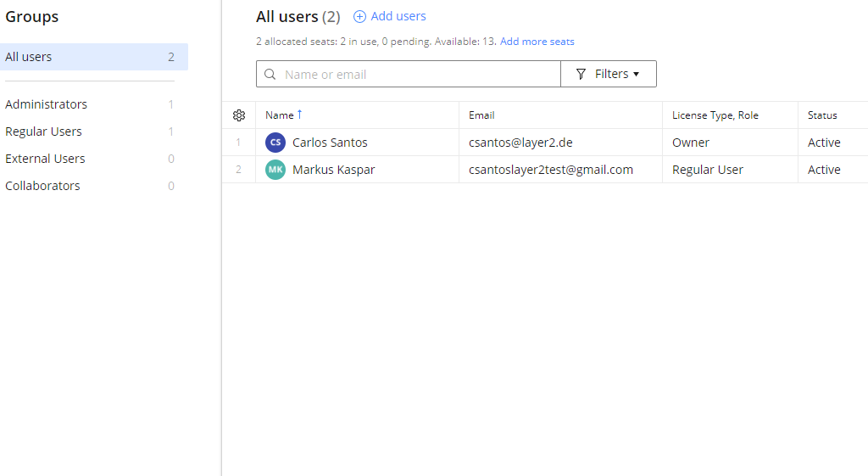868x476 pixels.
Task: Select email csantoslayer2test@gmail.com in row two
Action: [x=551, y=170]
